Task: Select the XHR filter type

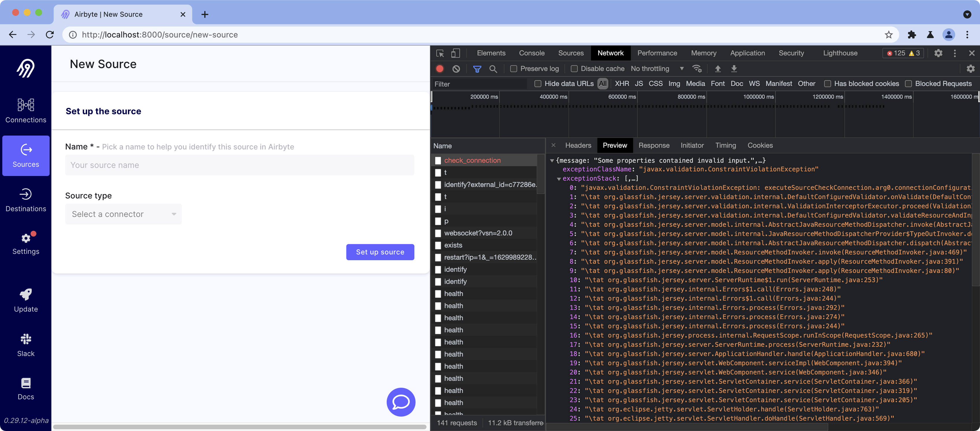Action: point(622,84)
